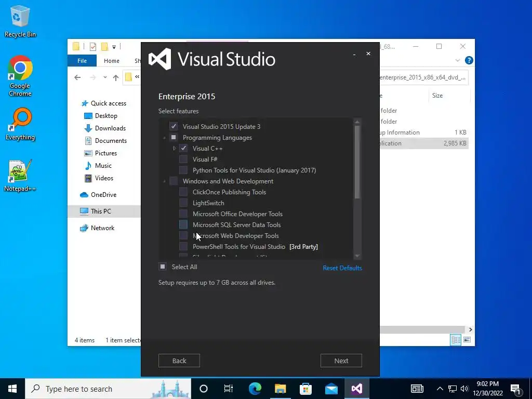Open File Explorer from the taskbar
532x399 pixels.
(x=280, y=389)
